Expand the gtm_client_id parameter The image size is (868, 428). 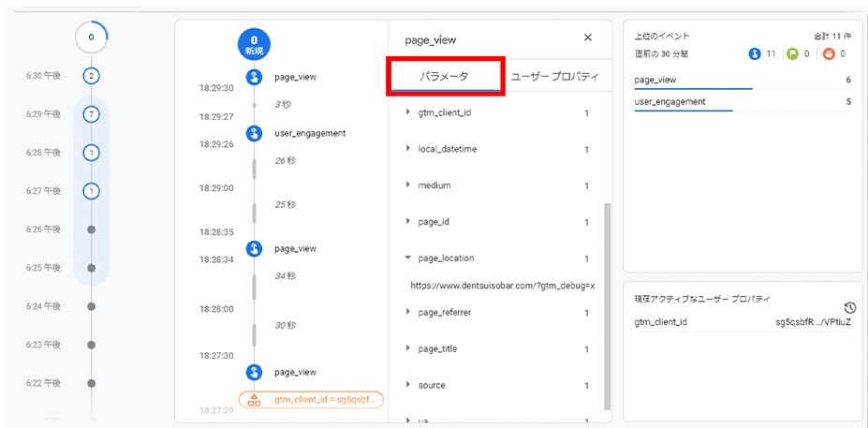(x=408, y=112)
